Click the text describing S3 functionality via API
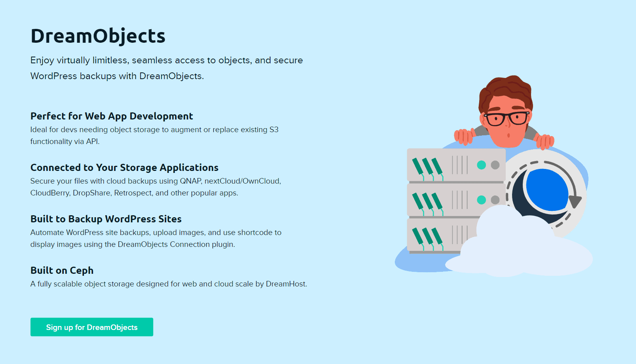The height and width of the screenshot is (364, 636). pyautogui.click(x=154, y=135)
